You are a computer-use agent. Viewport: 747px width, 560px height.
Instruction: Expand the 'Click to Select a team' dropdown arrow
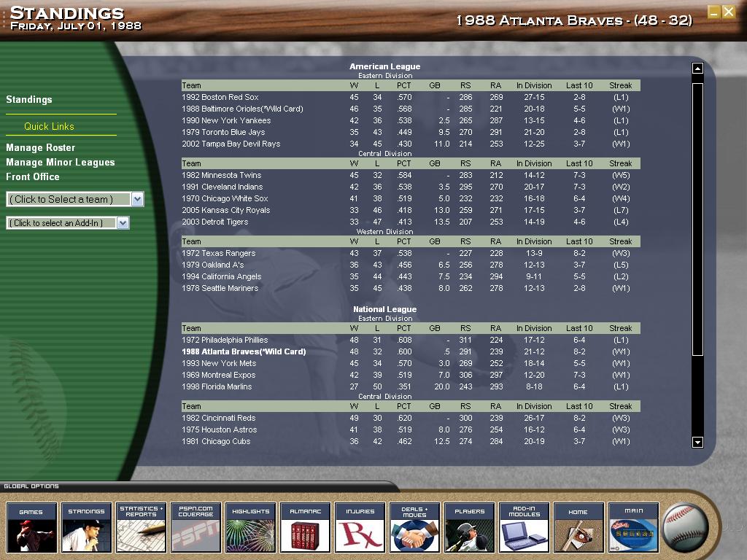[137, 199]
